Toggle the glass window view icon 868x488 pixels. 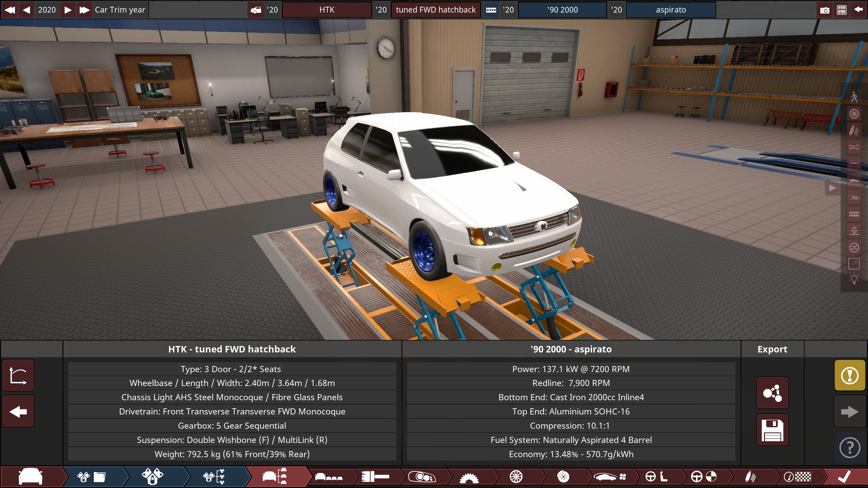[854, 264]
